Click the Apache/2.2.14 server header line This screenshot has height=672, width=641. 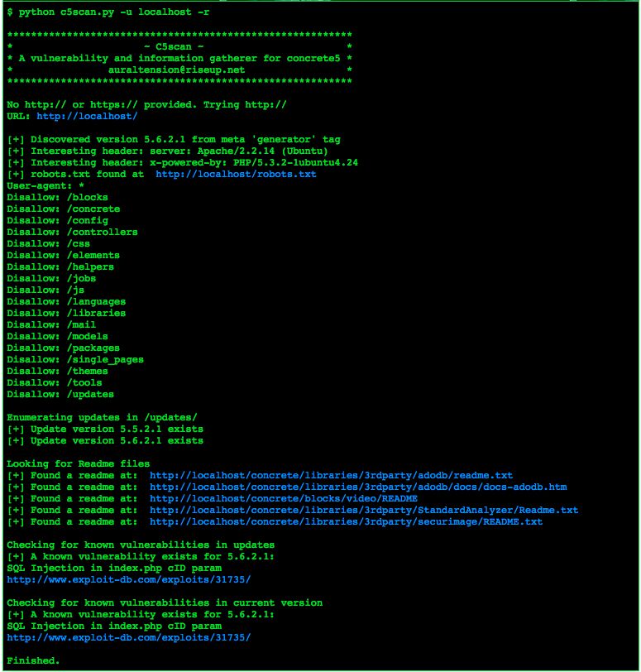[x=167, y=151]
